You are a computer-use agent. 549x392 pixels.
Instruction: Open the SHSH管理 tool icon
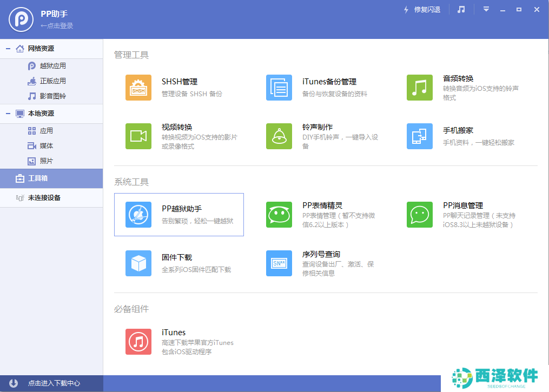[x=138, y=88]
